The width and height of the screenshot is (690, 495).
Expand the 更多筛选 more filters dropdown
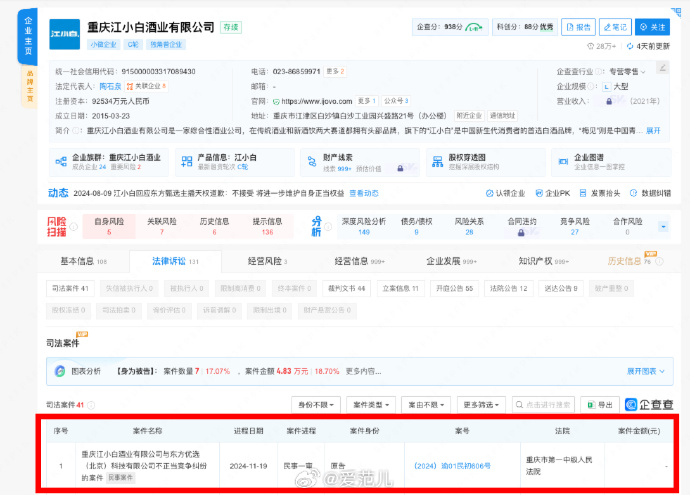483,405
